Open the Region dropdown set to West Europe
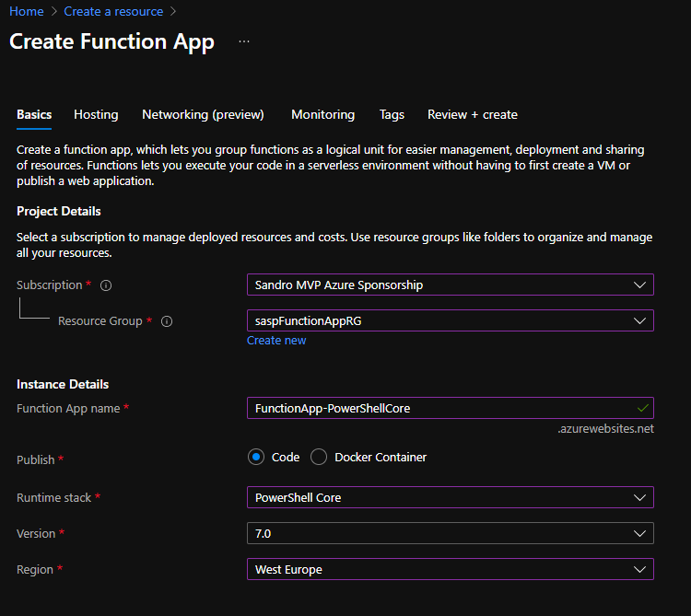This screenshot has width=691, height=616. pyautogui.click(x=450, y=569)
